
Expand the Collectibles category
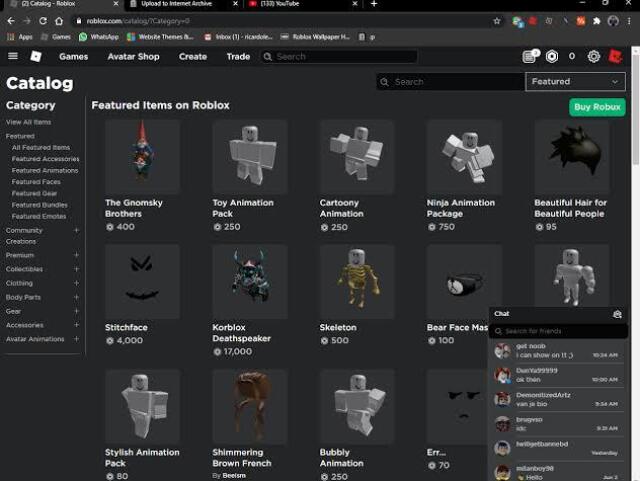76,269
